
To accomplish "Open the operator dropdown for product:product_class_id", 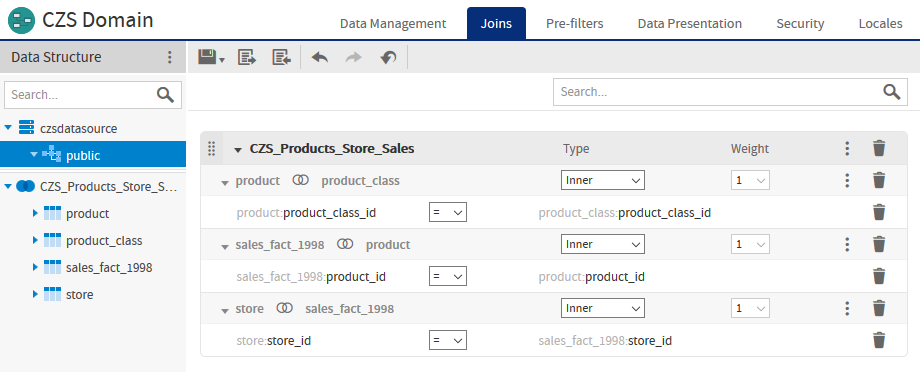I will pos(448,212).
